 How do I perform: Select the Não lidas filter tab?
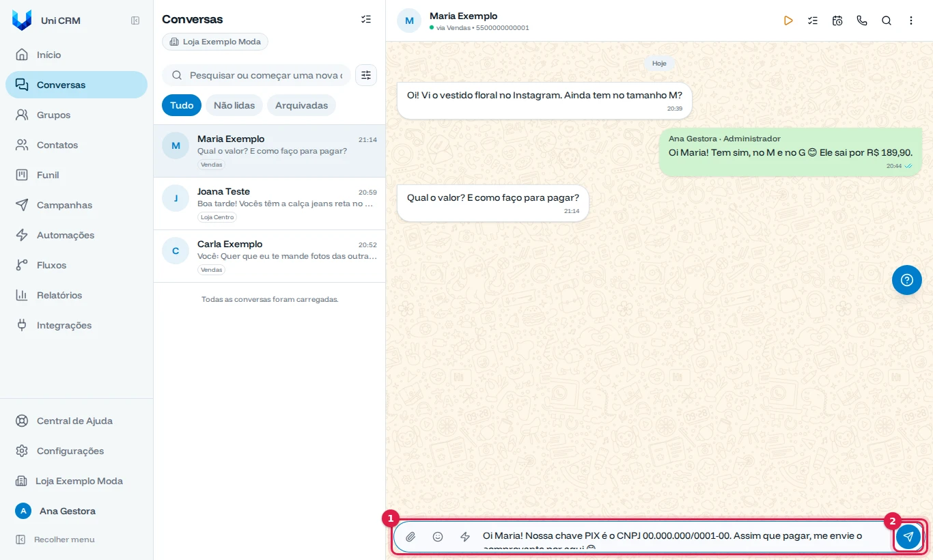[x=234, y=105]
